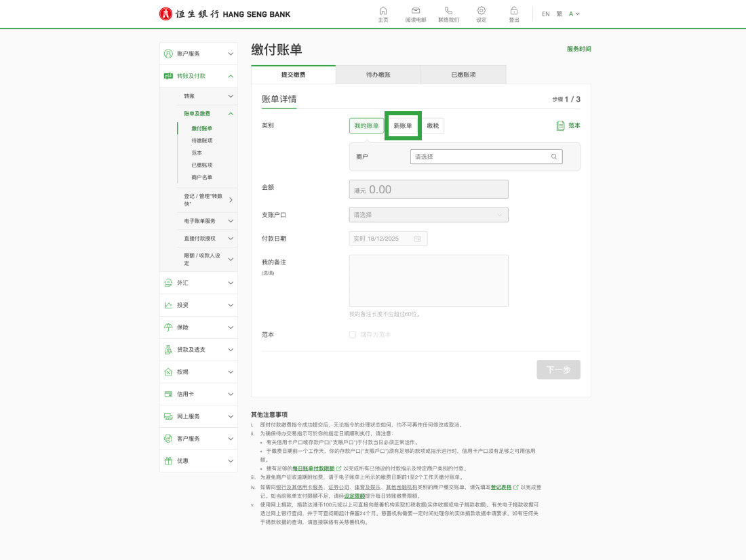The width and height of the screenshot is (746, 560).
Task: Open the payment date calendar icon
Action: pyautogui.click(x=417, y=239)
